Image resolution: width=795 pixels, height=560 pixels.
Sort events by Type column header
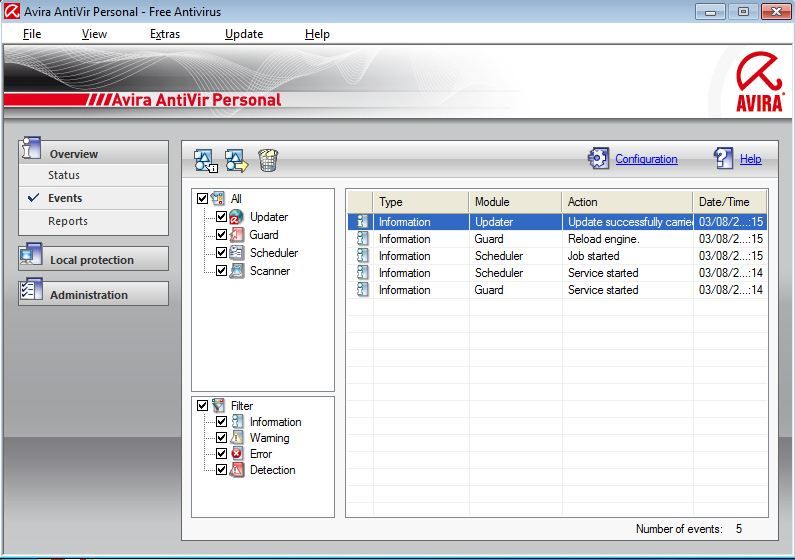tap(420, 202)
